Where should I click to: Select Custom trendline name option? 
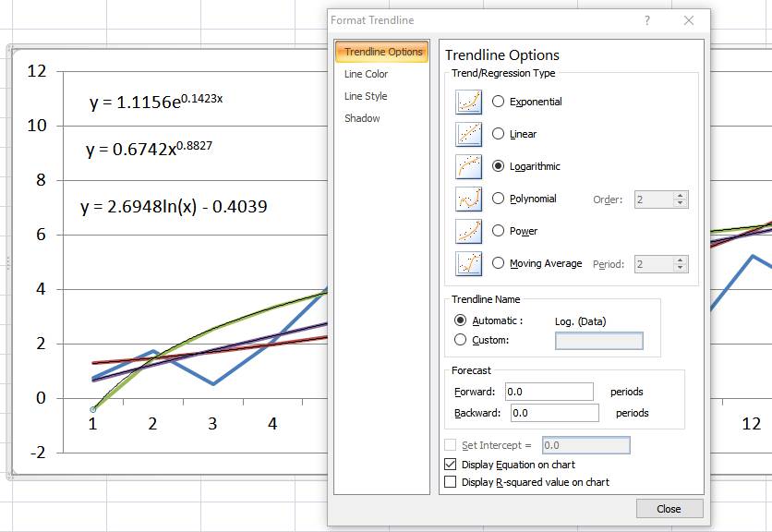click(x=461, y=340)
